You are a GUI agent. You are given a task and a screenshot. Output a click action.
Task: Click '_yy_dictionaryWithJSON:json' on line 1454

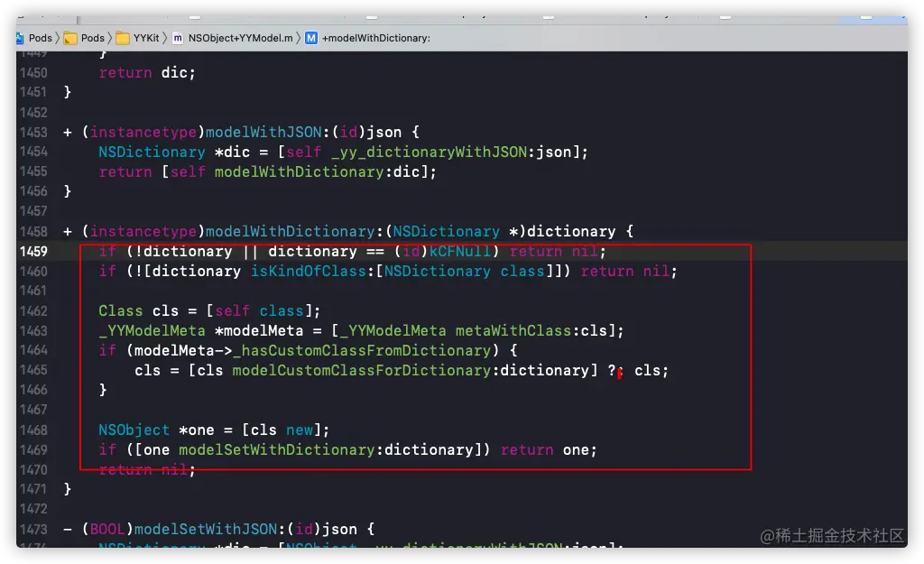451,152
